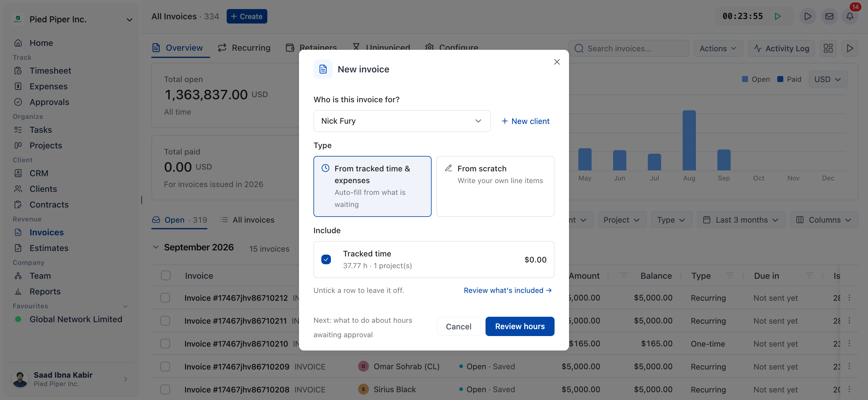The image size is (868, 400).
Task: Click Review hours button
Action: 520,326
